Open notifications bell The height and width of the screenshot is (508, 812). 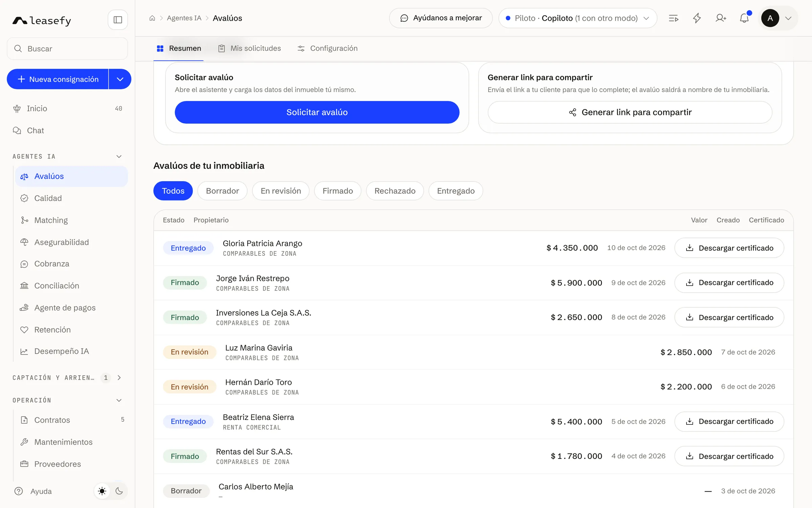744,18
